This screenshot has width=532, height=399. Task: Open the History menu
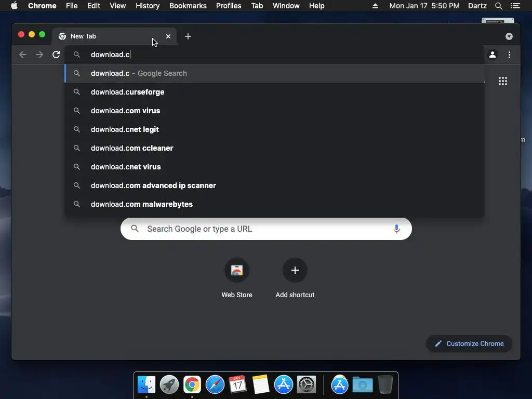148,6
